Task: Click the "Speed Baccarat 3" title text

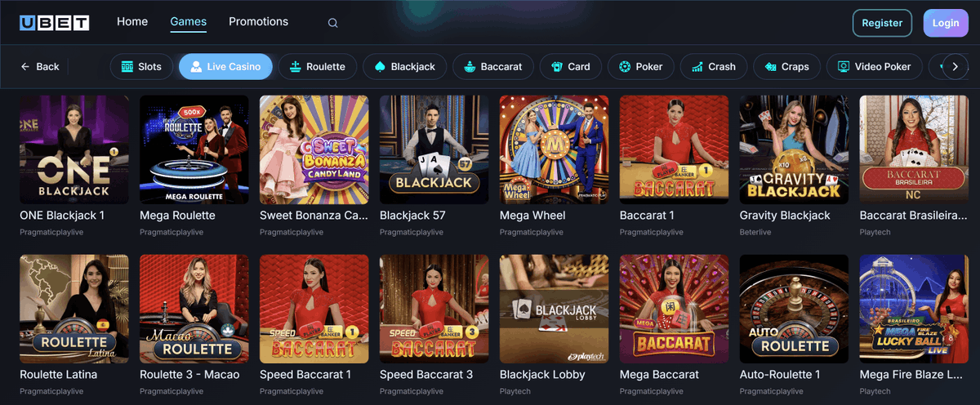Action: pos(426,375)
